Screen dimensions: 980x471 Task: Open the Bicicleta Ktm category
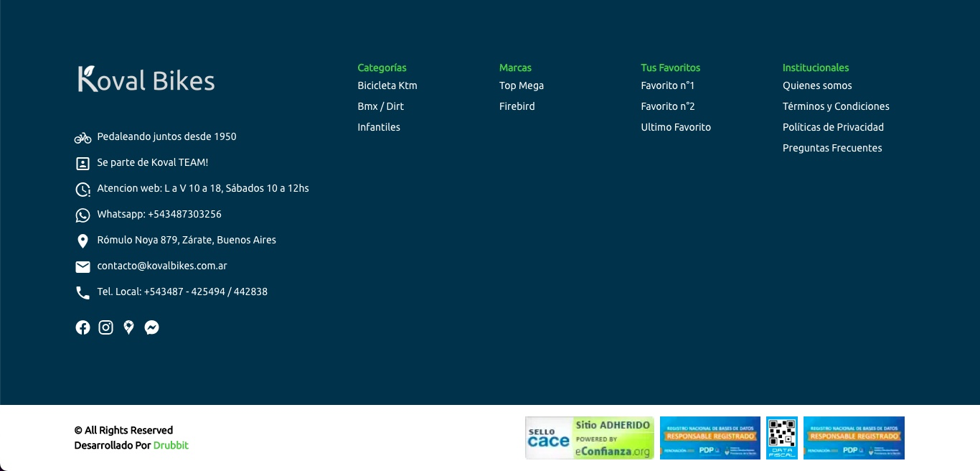pyautogui.click(x=387, y=85)
